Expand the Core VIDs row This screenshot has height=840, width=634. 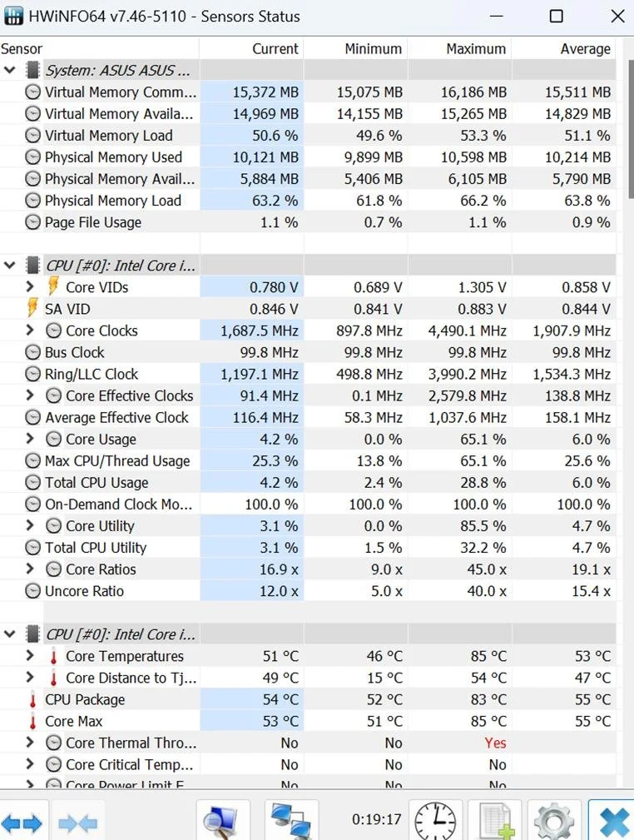[30, 287]
